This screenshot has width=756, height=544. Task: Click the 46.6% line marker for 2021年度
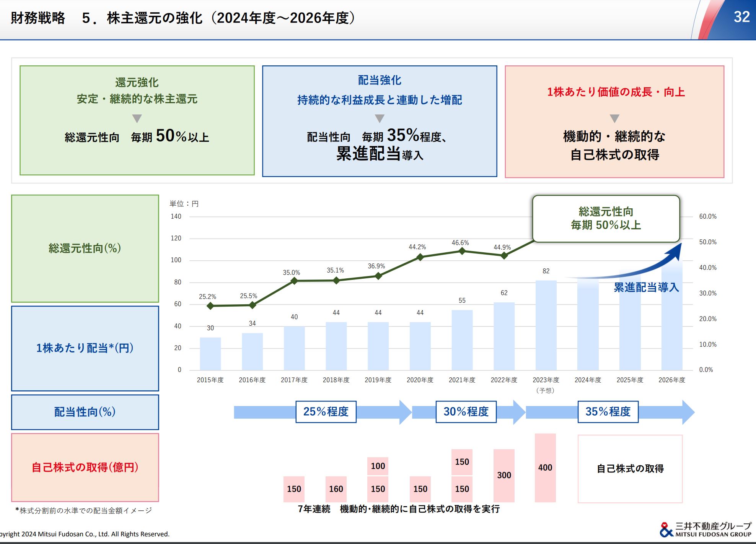pos(462,251)
